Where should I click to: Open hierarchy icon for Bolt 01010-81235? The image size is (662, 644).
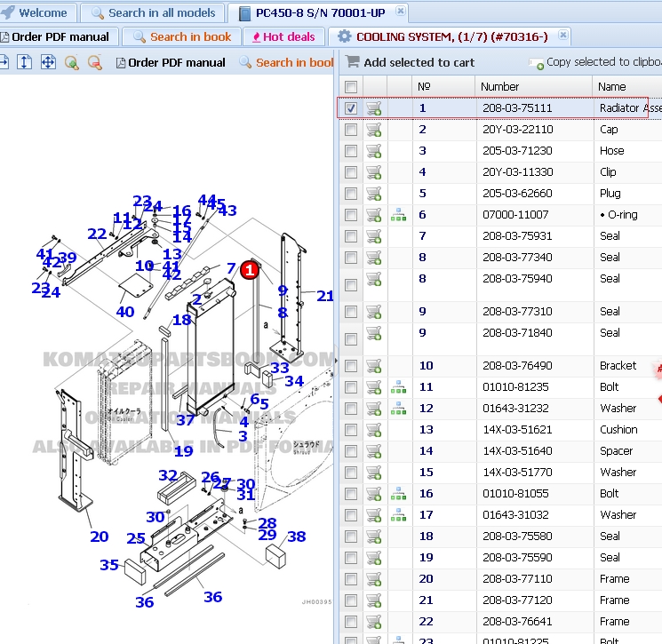click(x=399, y=387)
